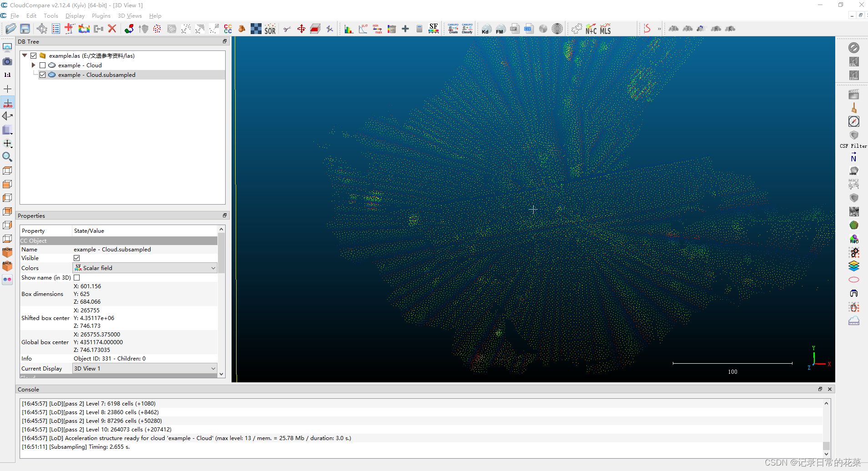The width and height of the screenshot is (868, 471).
Task: Open the CANUPO Classify plugin
Action: [x=467, y=29]
